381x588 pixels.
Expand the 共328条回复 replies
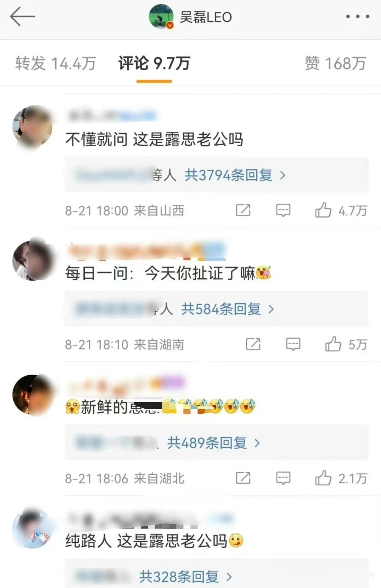pos(186,577)
